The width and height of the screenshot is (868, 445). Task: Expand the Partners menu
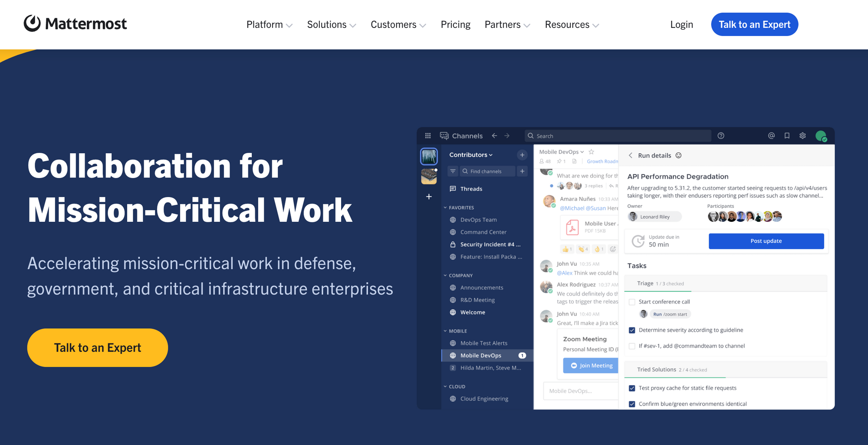coord(507,25)
